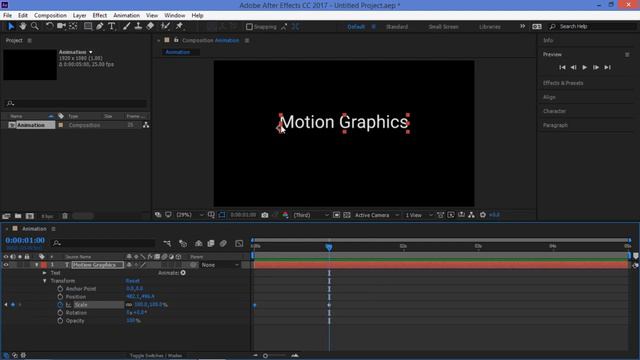Open Active Camera 3D view dropdown
This screenshot has height=360, width=640.
click(x=377, y=215)
